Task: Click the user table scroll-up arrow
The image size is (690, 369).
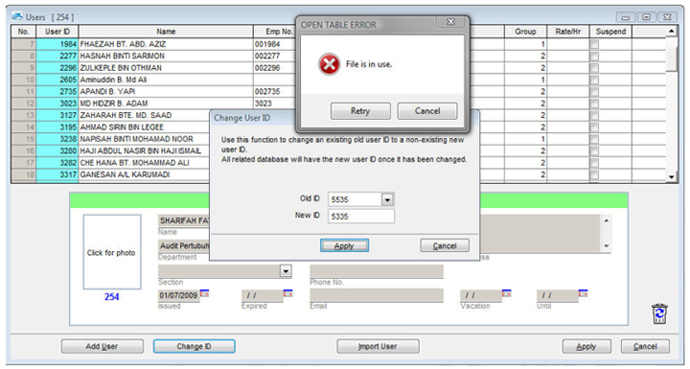Action: [x=672, y=31]
